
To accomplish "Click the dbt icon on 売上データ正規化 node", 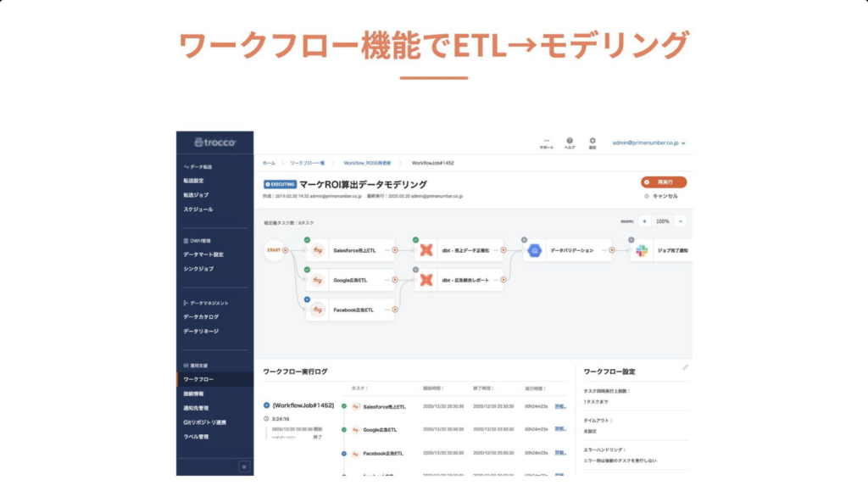I will pos(426,250).
